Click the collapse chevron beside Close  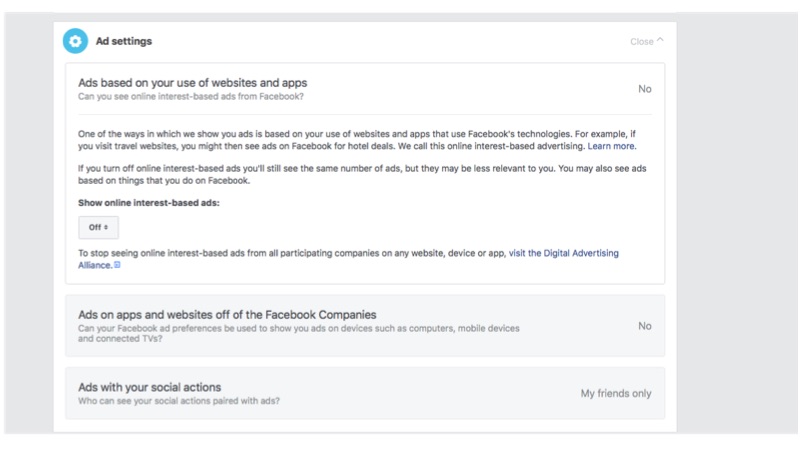pyautogui.click(x=660, y=41)
